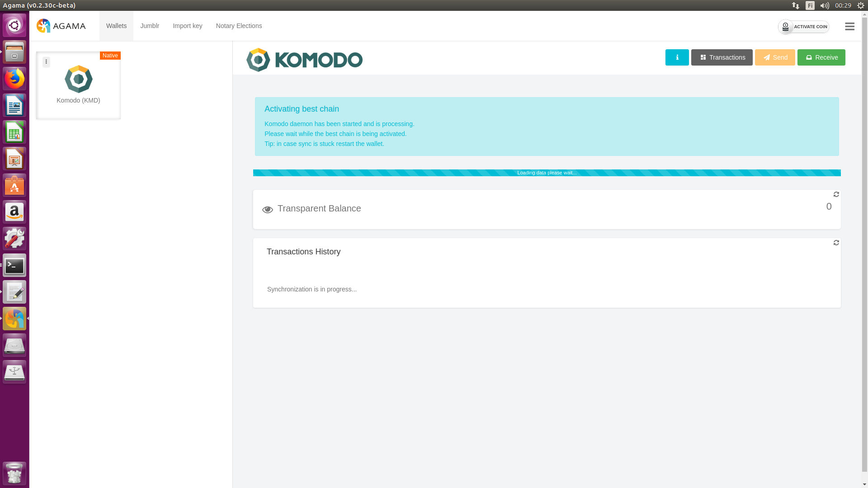Open the hamburger menu at top right
The height and width of the screenshot is (488, 868).
[849, 27]
